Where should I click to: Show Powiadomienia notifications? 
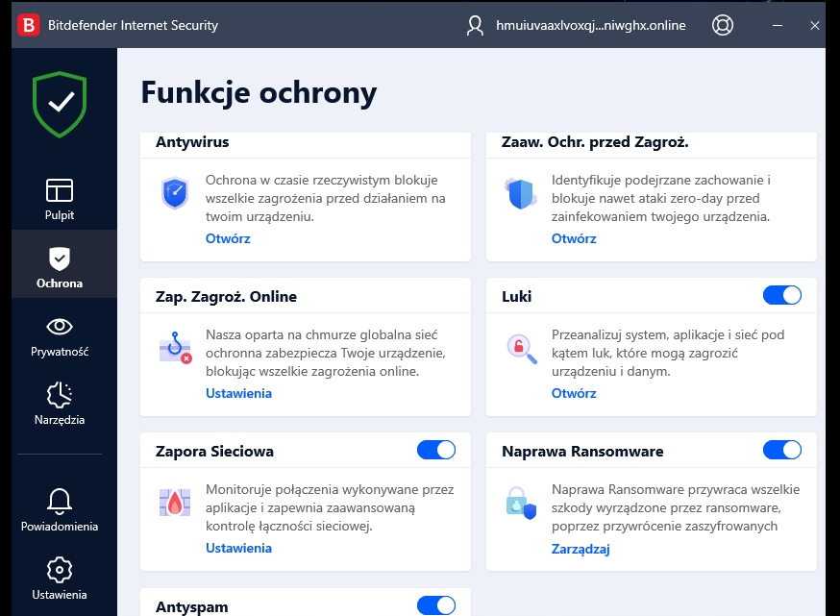pos(60,510)
